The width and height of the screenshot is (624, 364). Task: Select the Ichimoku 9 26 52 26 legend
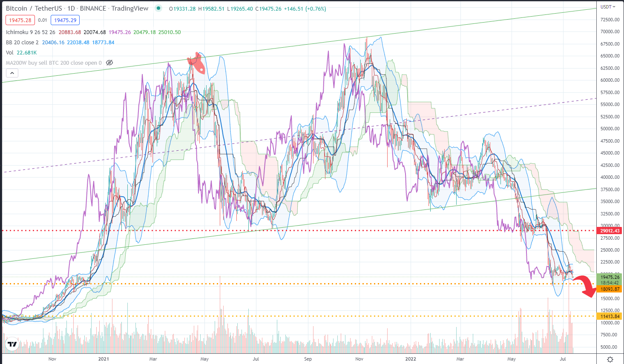pos(31,32)
